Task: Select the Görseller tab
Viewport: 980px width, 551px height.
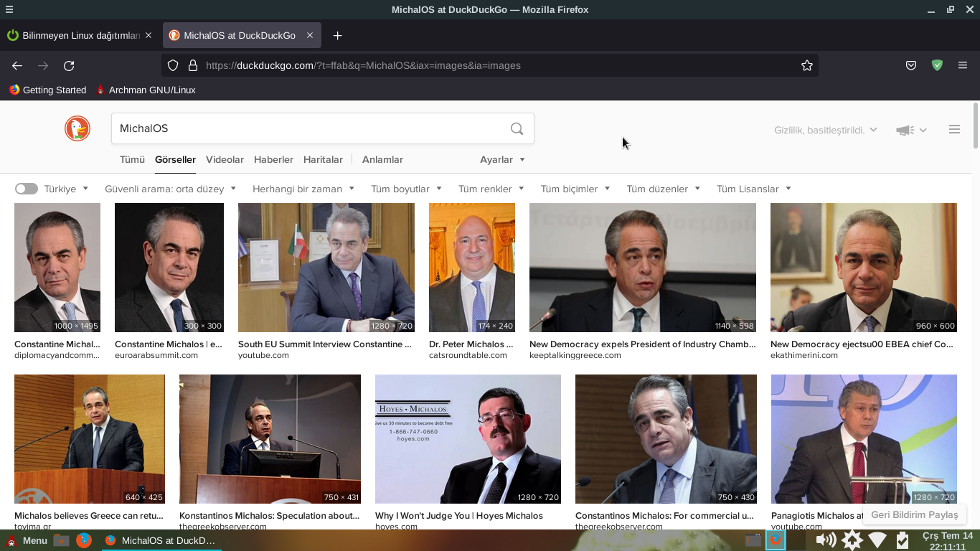Action: point(175,159)
